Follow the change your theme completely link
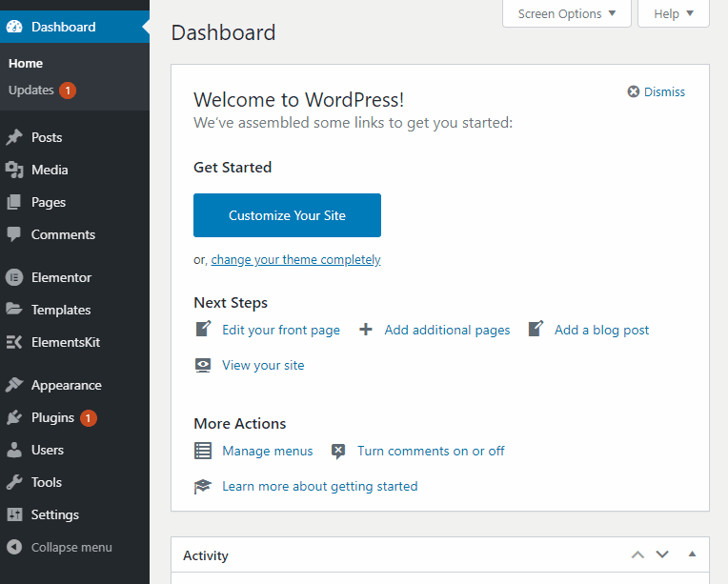728x584 pixels. click(295, 259)
